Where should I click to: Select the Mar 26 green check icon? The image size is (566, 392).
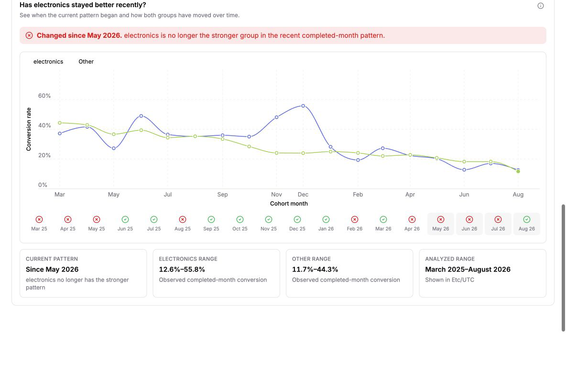pyautogui.click(x=383, y=219)
